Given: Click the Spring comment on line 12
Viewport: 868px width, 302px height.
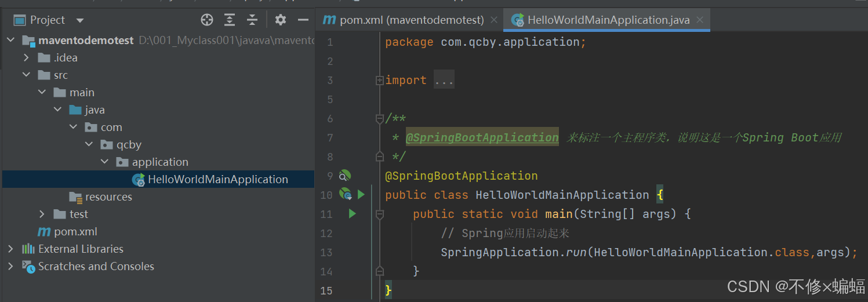Looking at the screenshot, I should point(505,233).
